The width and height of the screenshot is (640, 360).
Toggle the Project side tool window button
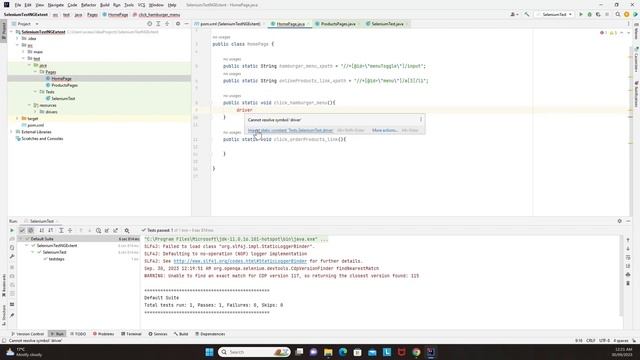[4, 31]
